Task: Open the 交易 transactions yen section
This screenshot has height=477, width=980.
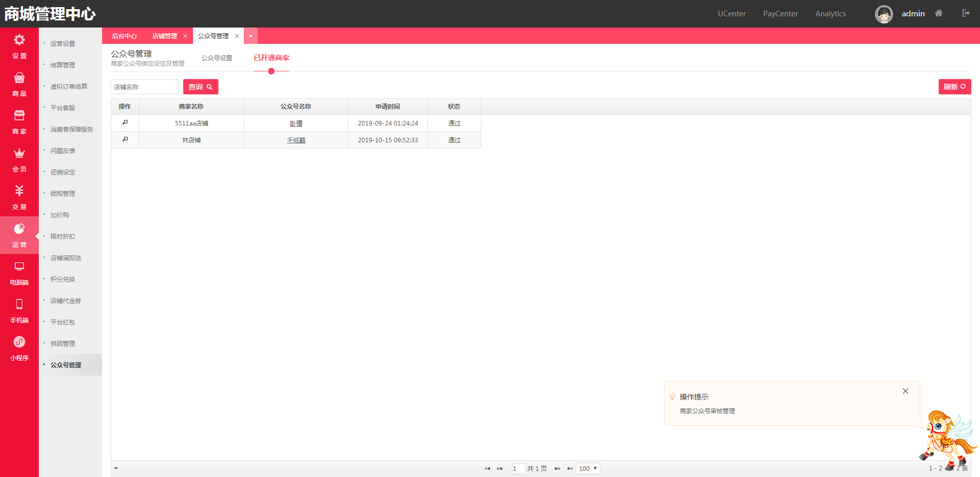Action: tap(19, 197)
